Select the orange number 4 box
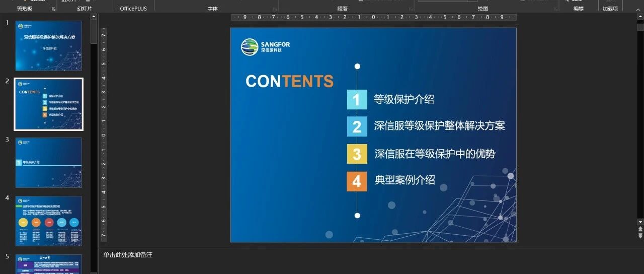This screenshot has width=644, height=274. pos(357,181)
